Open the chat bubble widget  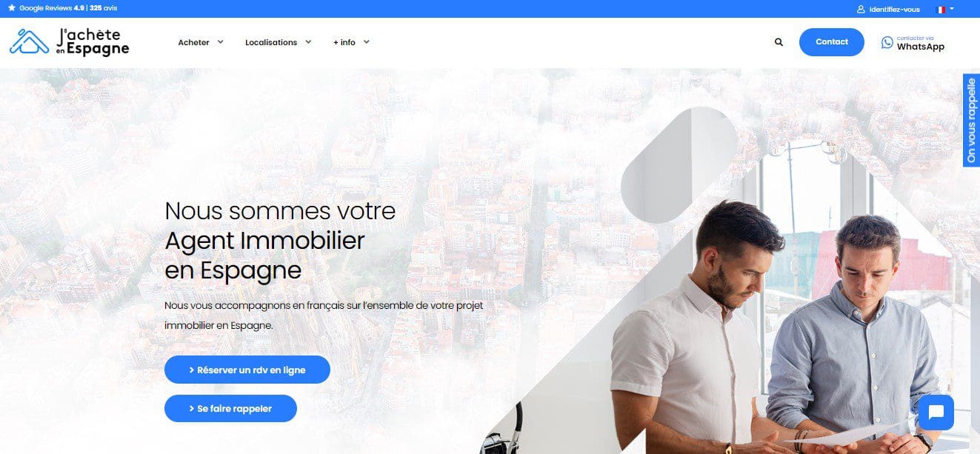(936, 413)
